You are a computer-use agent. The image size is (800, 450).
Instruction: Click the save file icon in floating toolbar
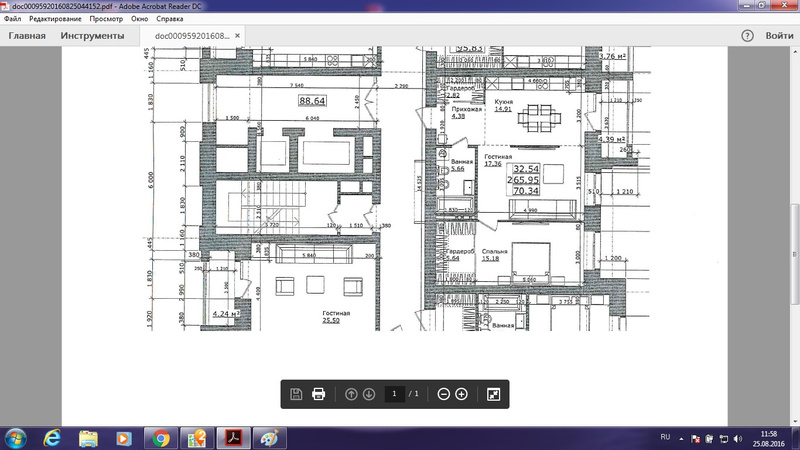[296, 394]
